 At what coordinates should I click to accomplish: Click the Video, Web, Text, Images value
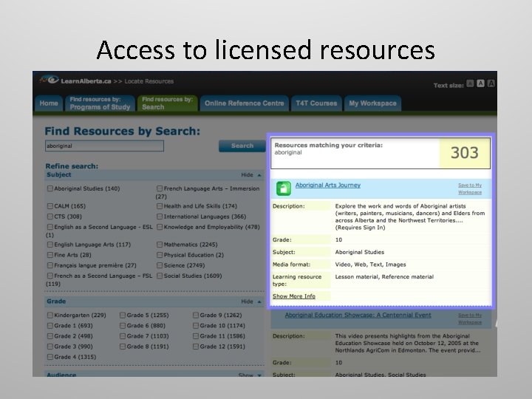click(370, 265)
